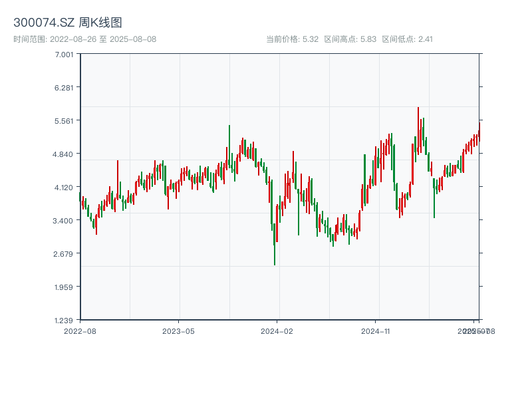532x399 pixels.
Task: Click the y-axis value 4.120
Action: click(63, 188)
